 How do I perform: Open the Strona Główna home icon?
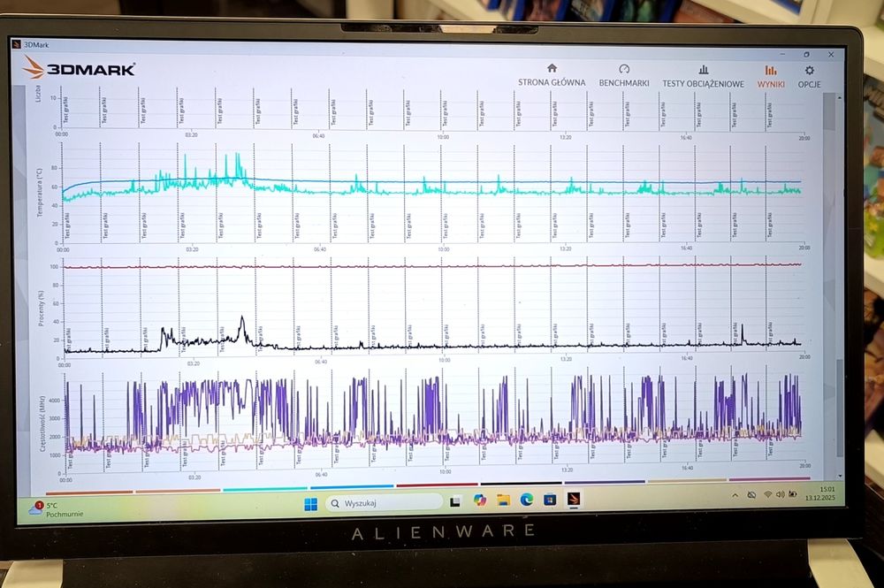coord(552,68)
